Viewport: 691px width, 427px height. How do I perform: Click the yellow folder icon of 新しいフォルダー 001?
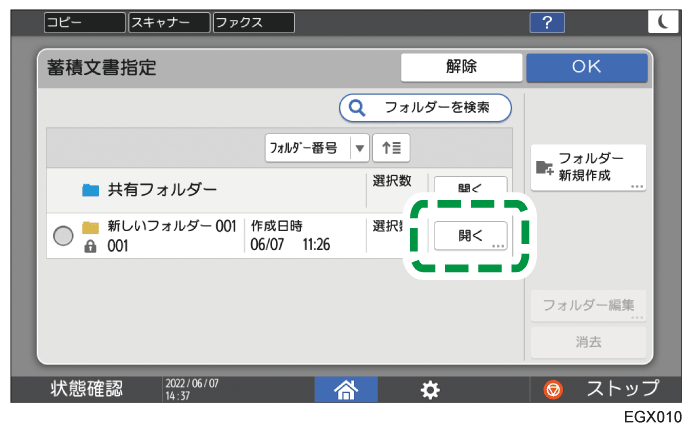point(91,227)
